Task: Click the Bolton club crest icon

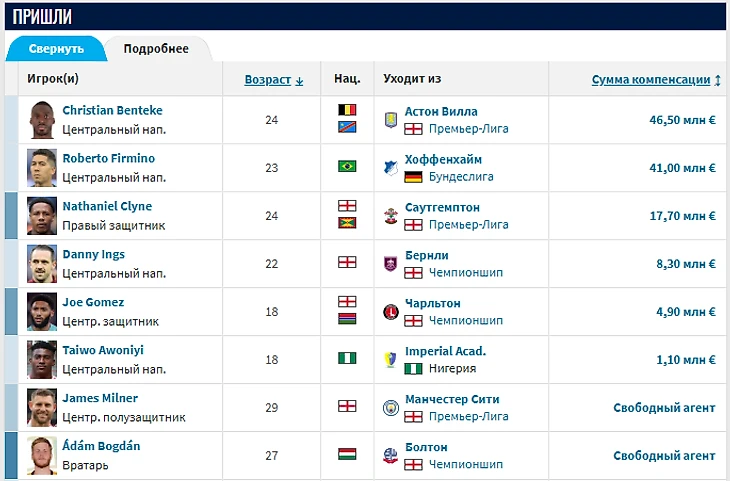Action: (x=391, y=455)
